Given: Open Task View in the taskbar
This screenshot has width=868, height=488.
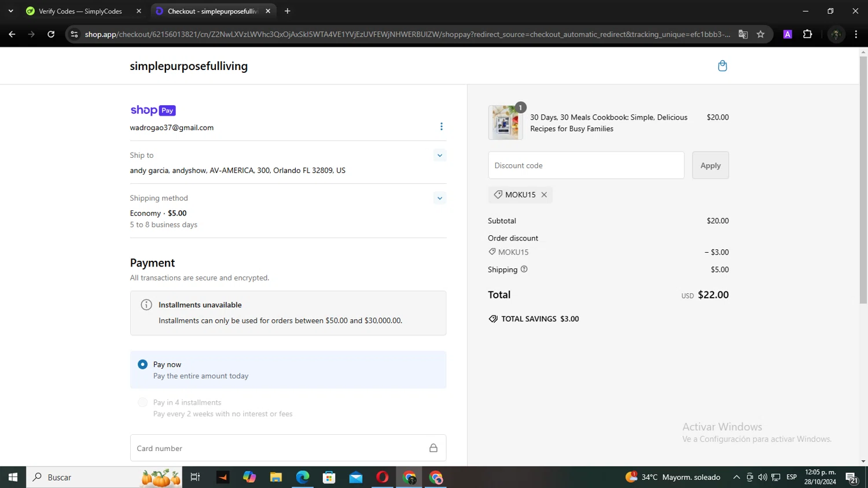Looking at the screenshot, I should [195, 477].
